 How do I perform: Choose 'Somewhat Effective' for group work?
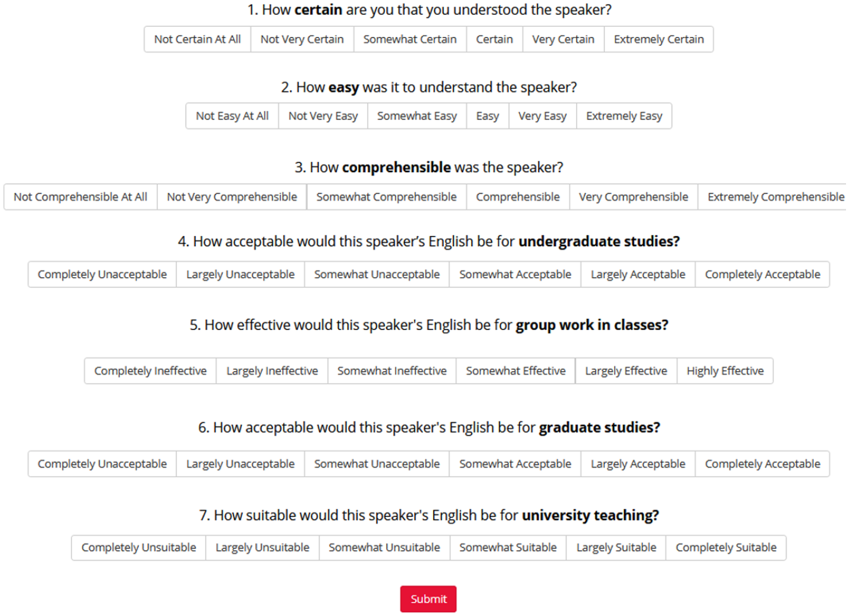pyautogui.click(x=516, y=371)
